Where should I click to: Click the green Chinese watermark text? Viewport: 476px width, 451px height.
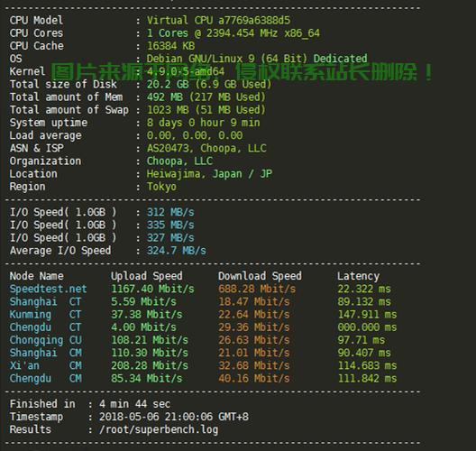tap(242, 72)
